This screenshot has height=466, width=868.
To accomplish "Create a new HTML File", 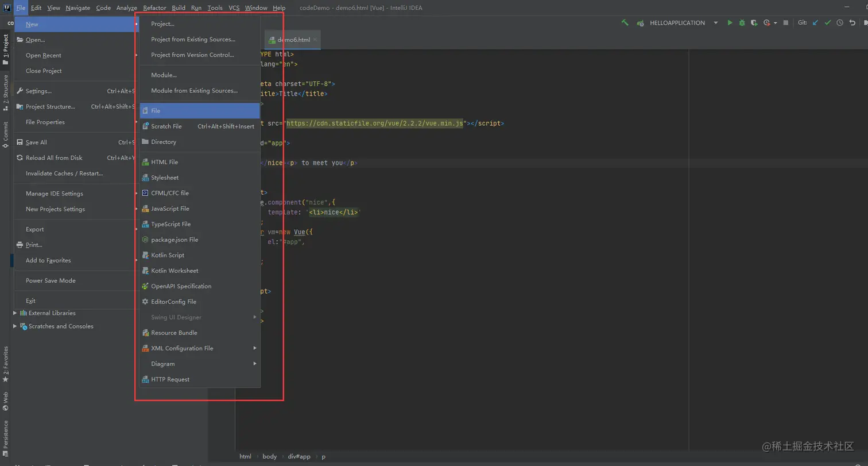I will (200, 162).
